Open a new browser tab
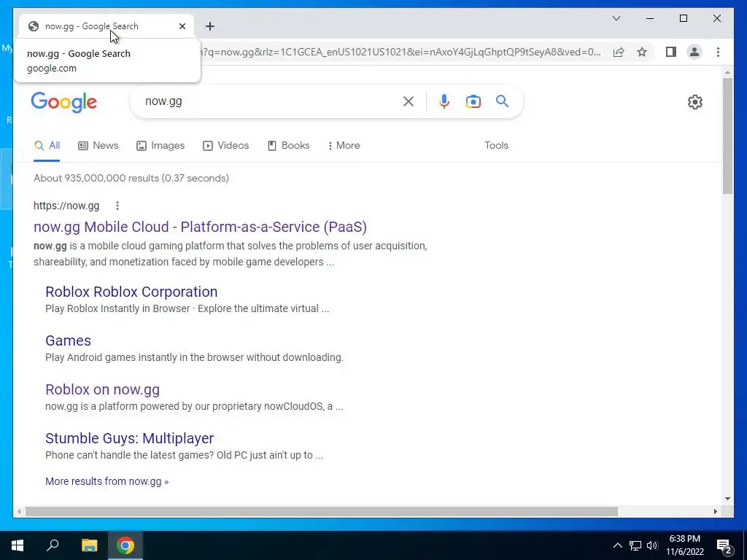Viewport: 747px width, 560px height. 210,26
